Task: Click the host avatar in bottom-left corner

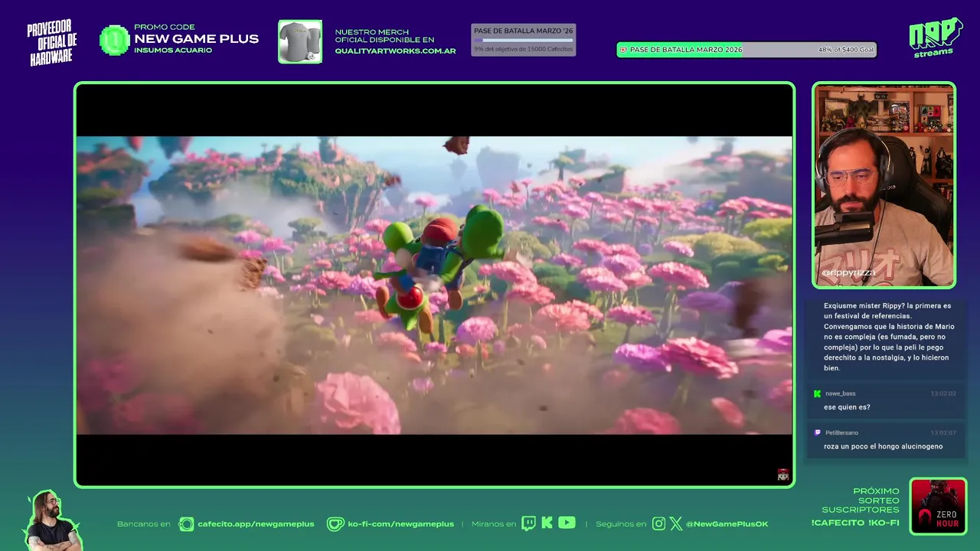Action: 51,520
